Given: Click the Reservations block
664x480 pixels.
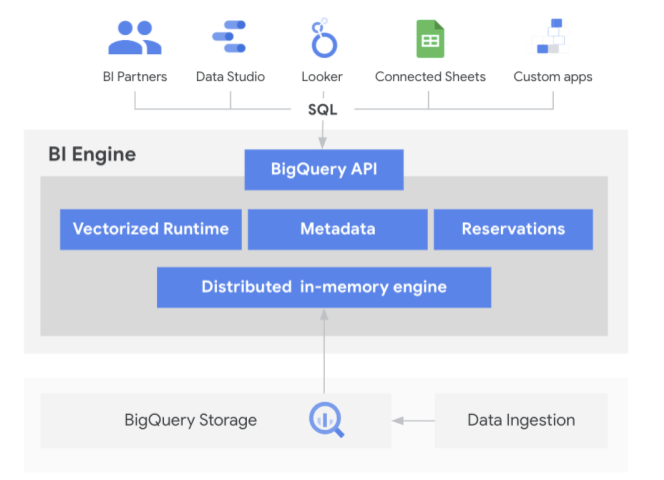Looking at the screenshot, I should [513, 229].
